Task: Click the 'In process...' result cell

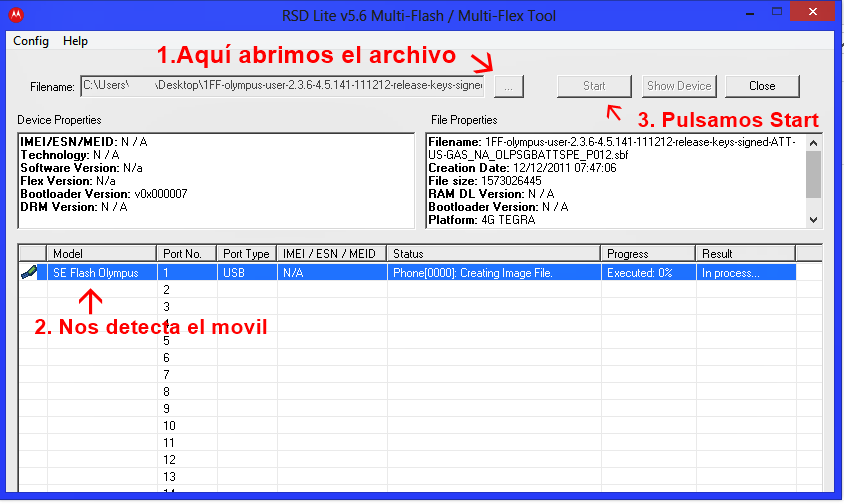Action: click(x=746, y=272)
